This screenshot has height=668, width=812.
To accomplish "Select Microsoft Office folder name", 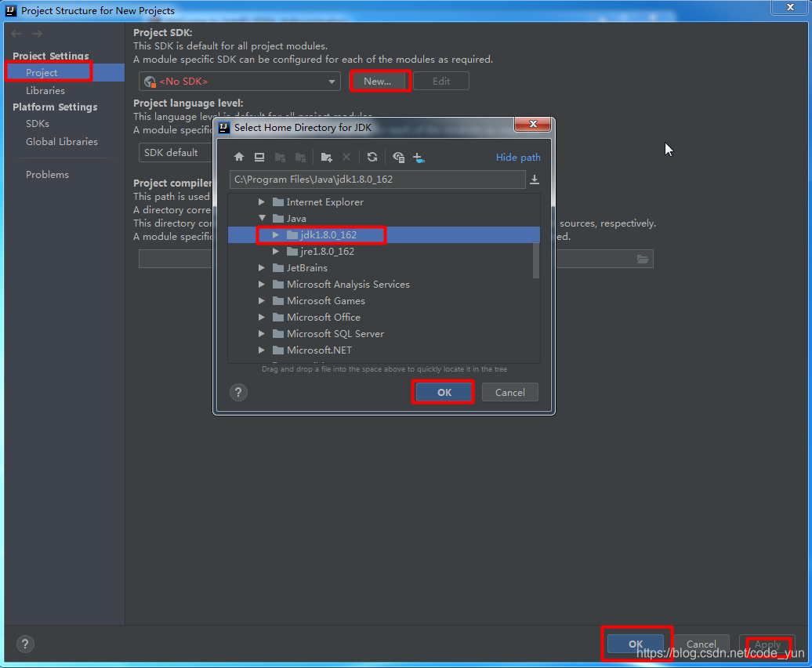I will click(x=324, y=317).
